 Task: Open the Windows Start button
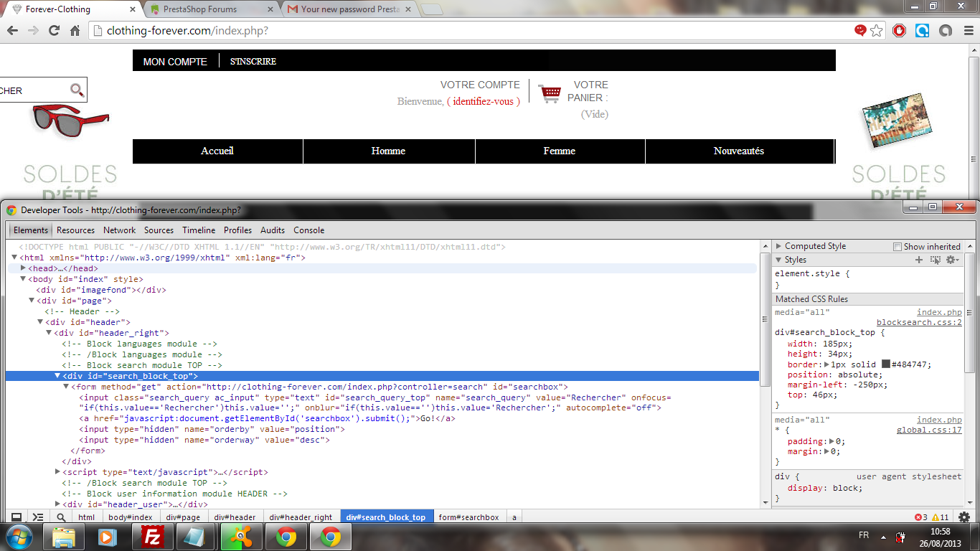coord(19,536)
